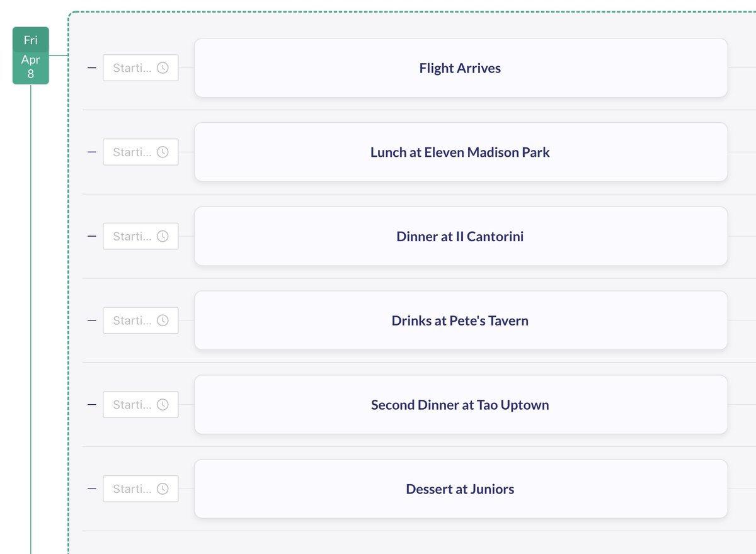
Task: Open clock icon beside Drinks at Pete's Tavern
Action: point(163,320)
